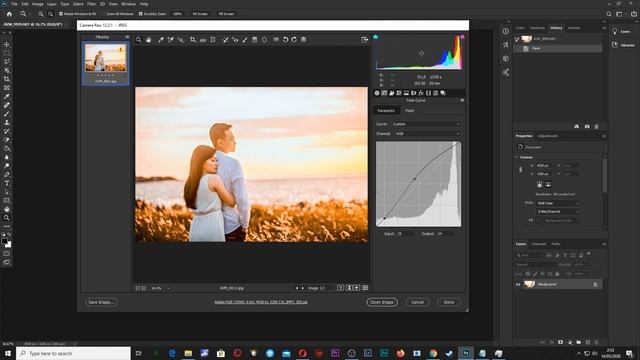
Task: Select the Zoom tool in Camera Raw toolbar
Action: 139,40
